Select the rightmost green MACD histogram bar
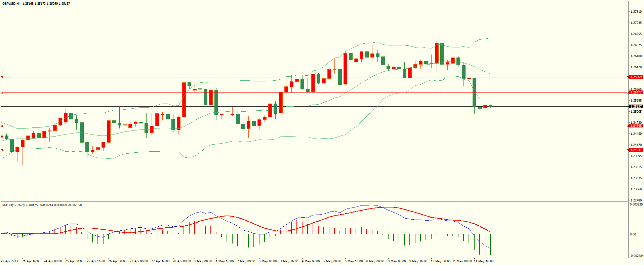The image size is (644, 265). click(x=490, y=244)
